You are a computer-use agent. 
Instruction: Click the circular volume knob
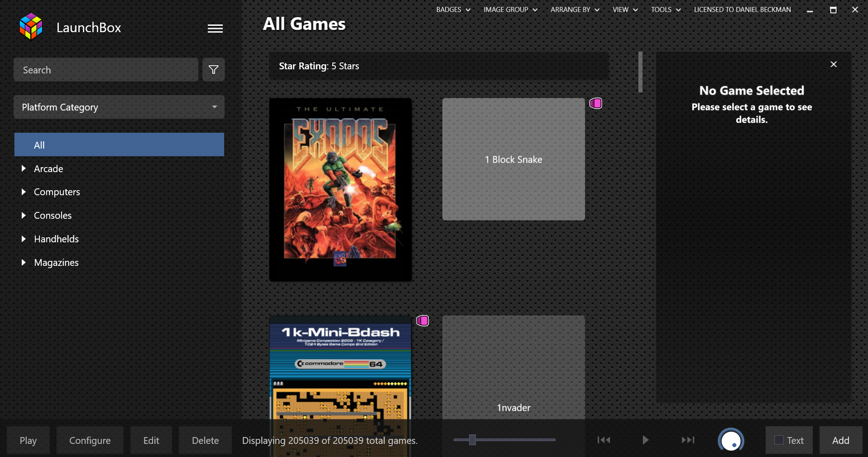[x=731, y=440]
